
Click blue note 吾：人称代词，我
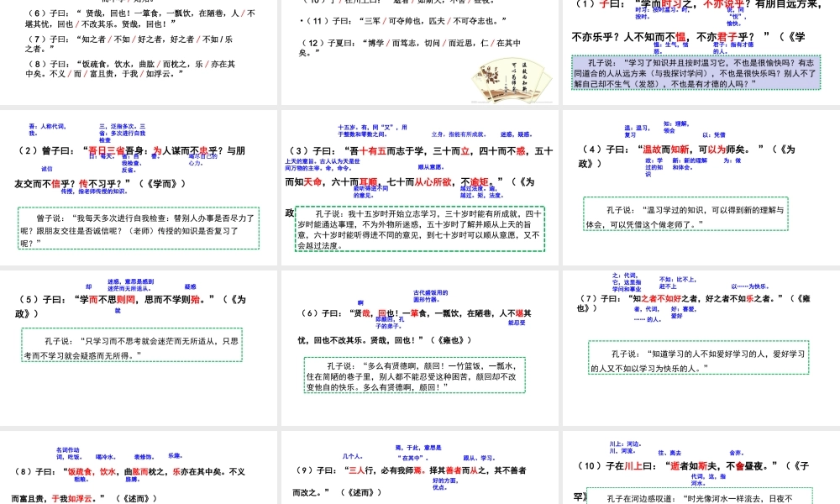pos(47,129)
